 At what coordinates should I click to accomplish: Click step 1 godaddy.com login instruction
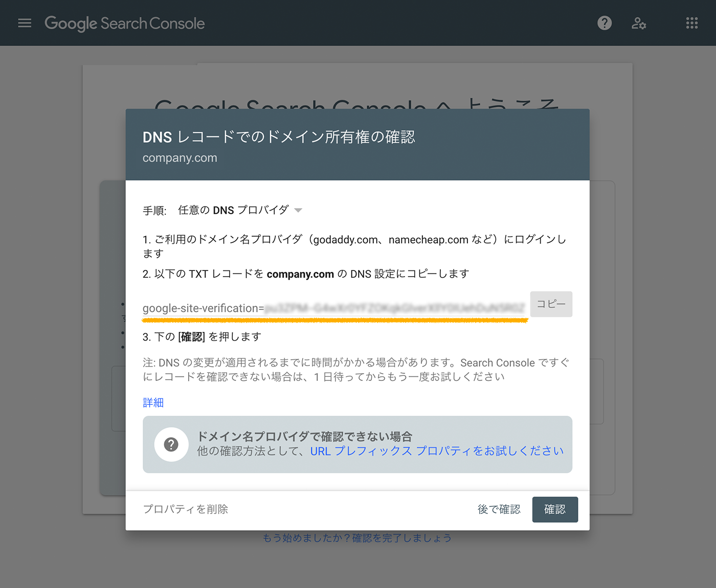[354, 246]
